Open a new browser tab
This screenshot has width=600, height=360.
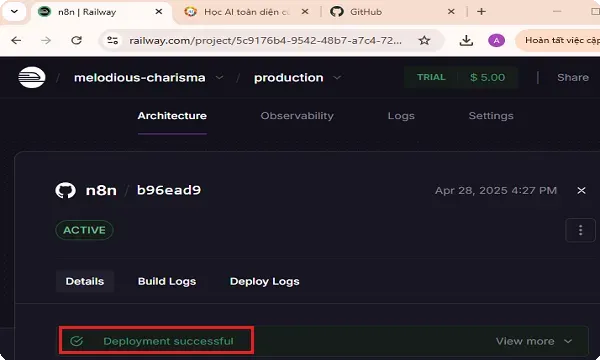(481, 12)
